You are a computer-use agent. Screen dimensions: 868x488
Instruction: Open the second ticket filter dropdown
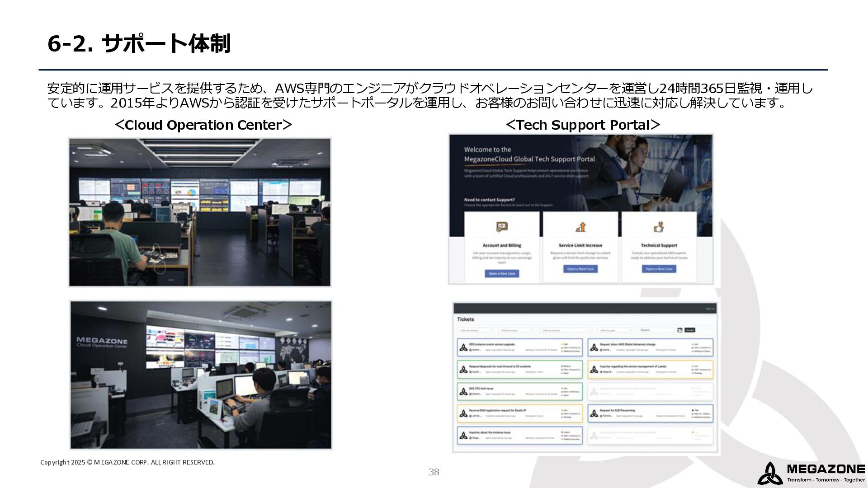516,330
